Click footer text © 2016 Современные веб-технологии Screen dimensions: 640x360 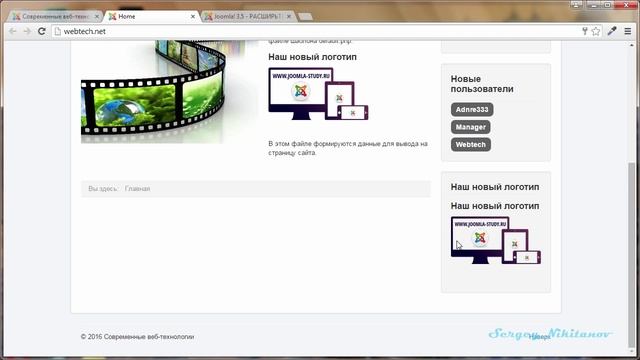pos(138,337)
